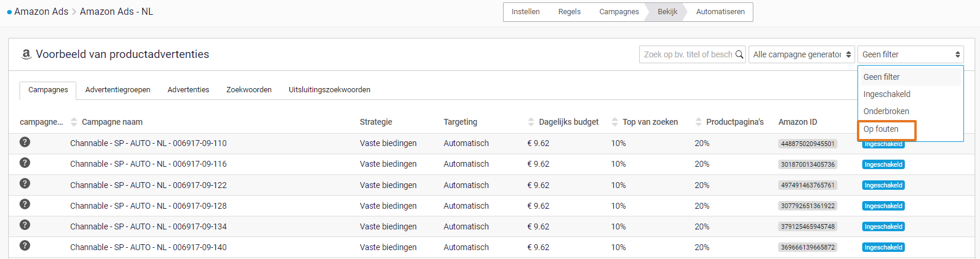Click Amazon ID 369666139665872
This screenshot has height=259, width=980.
click(808, 247)
